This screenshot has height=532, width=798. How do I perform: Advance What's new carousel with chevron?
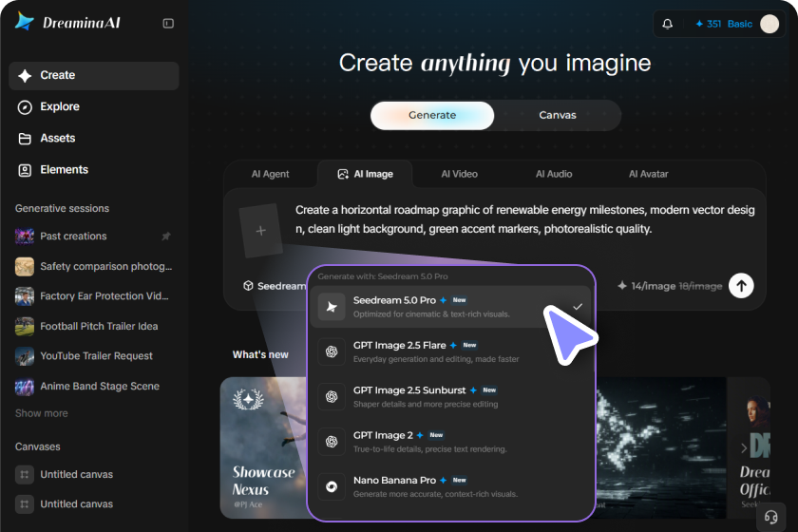744,448
